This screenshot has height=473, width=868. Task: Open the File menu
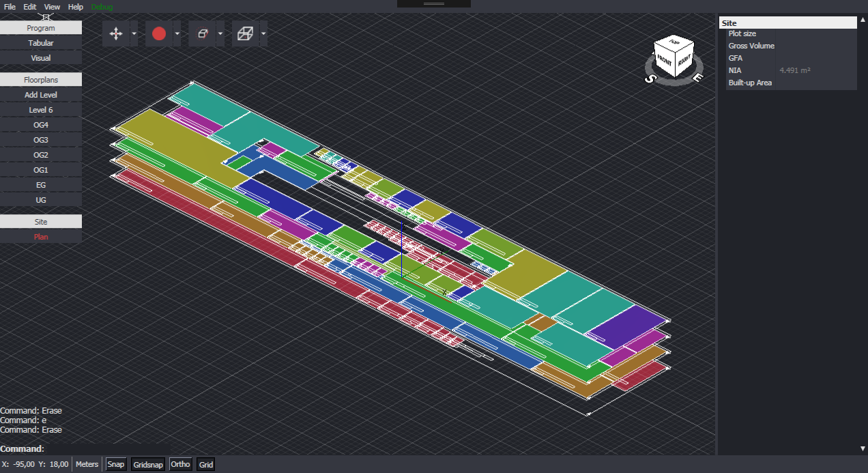[x=10, y=7]
